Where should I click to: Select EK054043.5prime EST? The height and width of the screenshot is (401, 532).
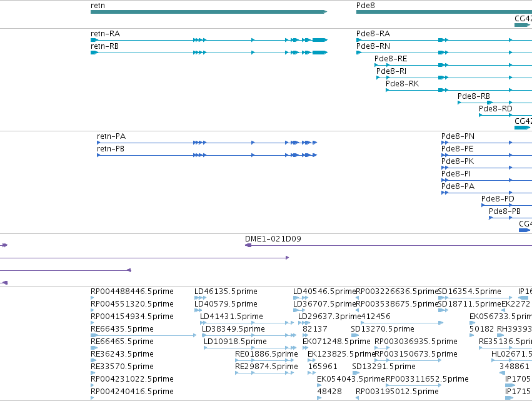pyautogui.click(x=319, y=385)
